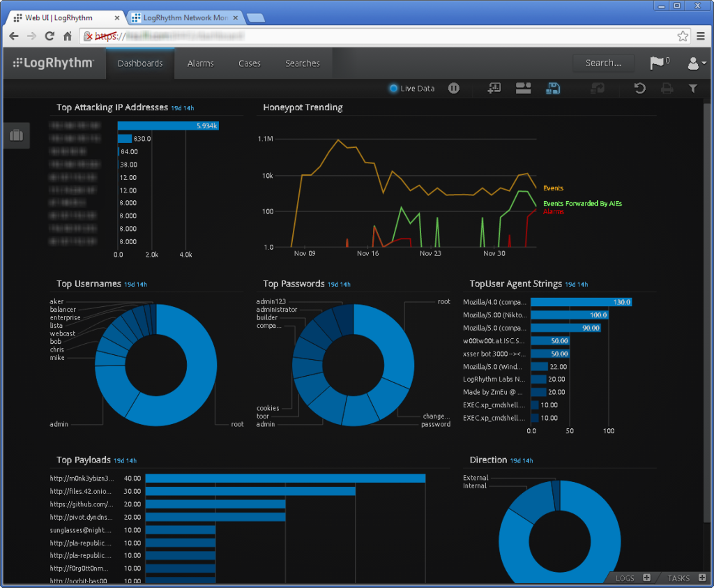
Task: Expand the user account dropdown
Action: click(x=697, y=63)
